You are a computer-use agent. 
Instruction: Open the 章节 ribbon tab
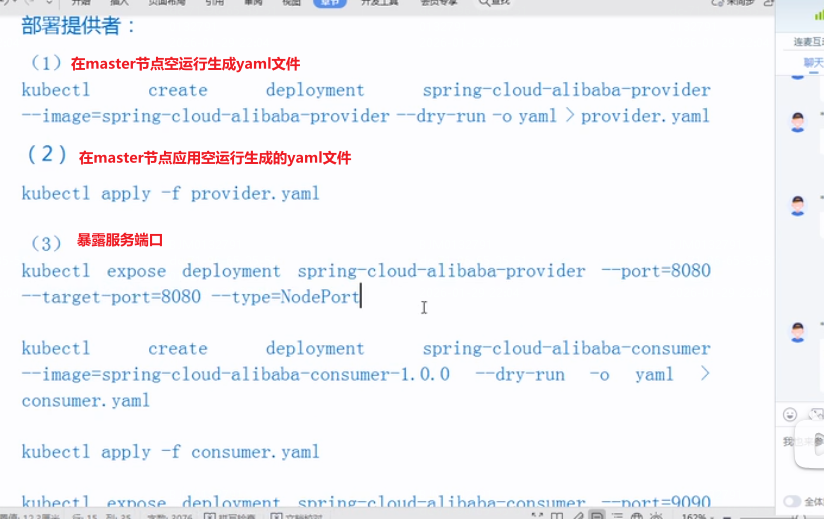[x=330, y=3]
